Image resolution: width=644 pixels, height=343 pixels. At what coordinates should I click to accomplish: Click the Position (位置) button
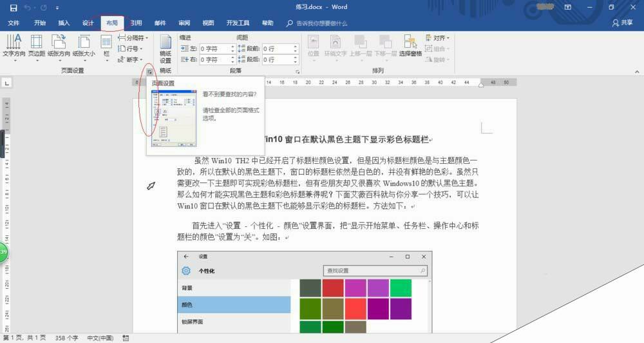314,48
